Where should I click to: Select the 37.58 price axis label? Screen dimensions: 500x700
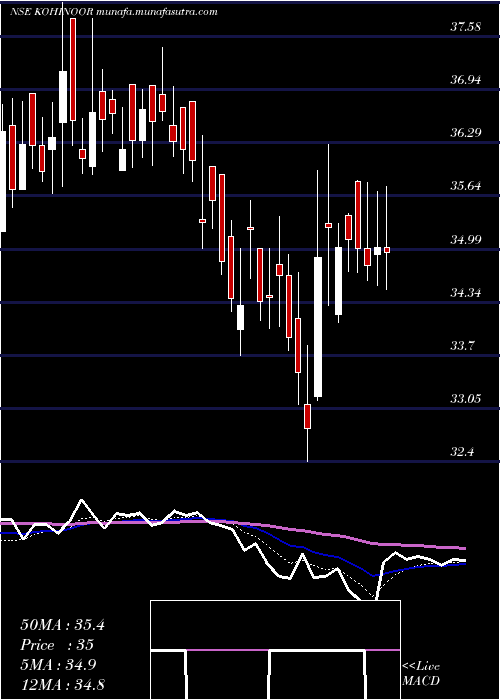click(x=465, y=27)
